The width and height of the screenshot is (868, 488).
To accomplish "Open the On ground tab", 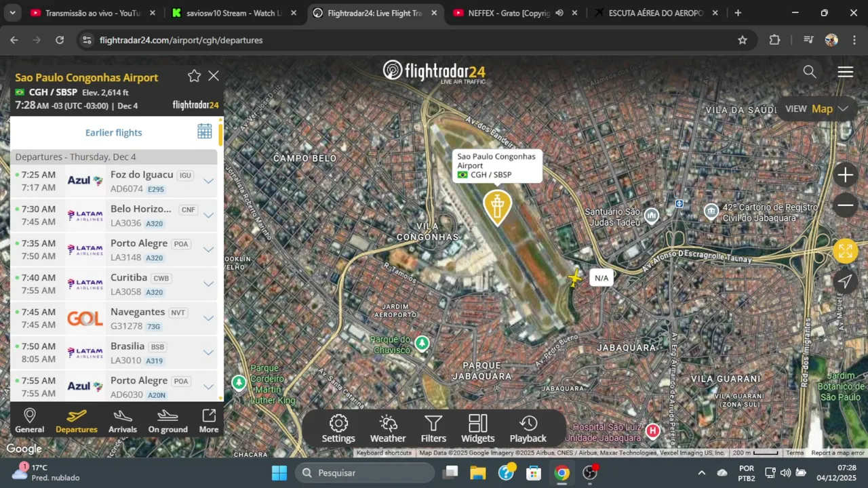I will 167,421.
